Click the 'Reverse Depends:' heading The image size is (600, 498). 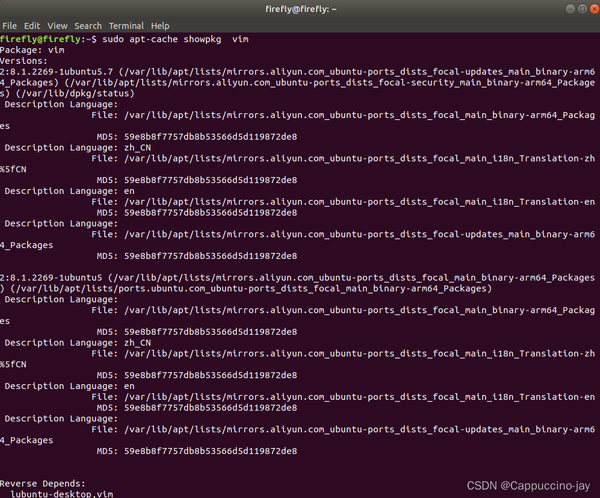[40, 484]
